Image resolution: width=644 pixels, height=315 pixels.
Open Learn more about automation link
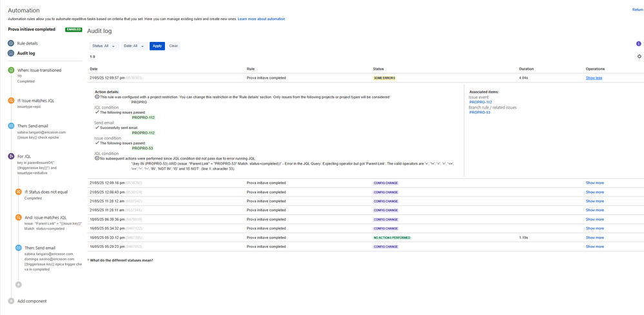coord(261,19)
